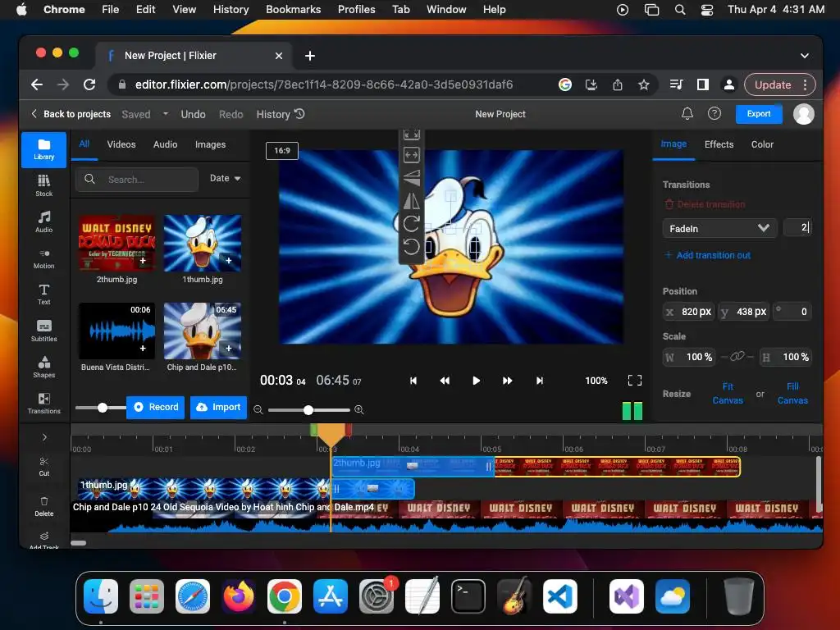Click the Undo button
This screenshot has height=630, width=840.
pos(193,113)
